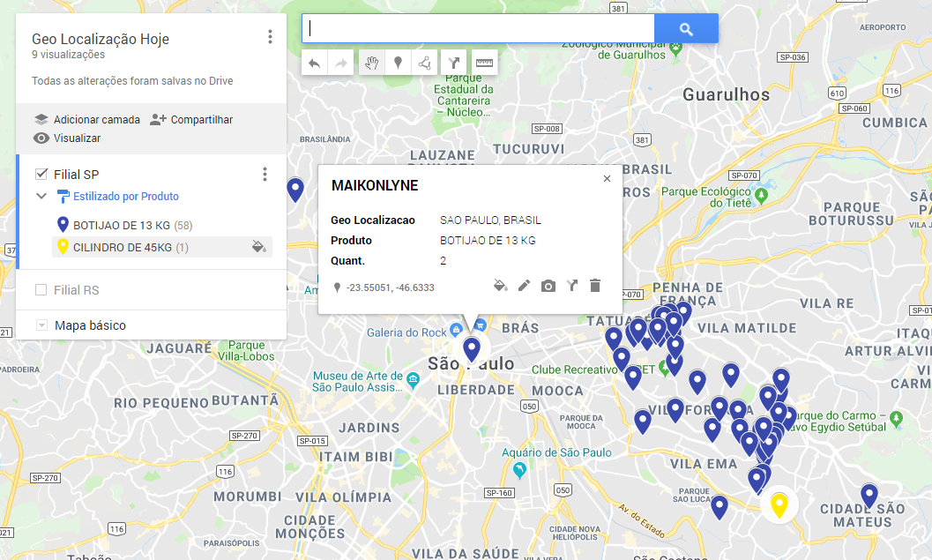The width and height of the screenshot is (932, 560).
Task: Select the hand pan tool
Action: [x=371, y=63]
